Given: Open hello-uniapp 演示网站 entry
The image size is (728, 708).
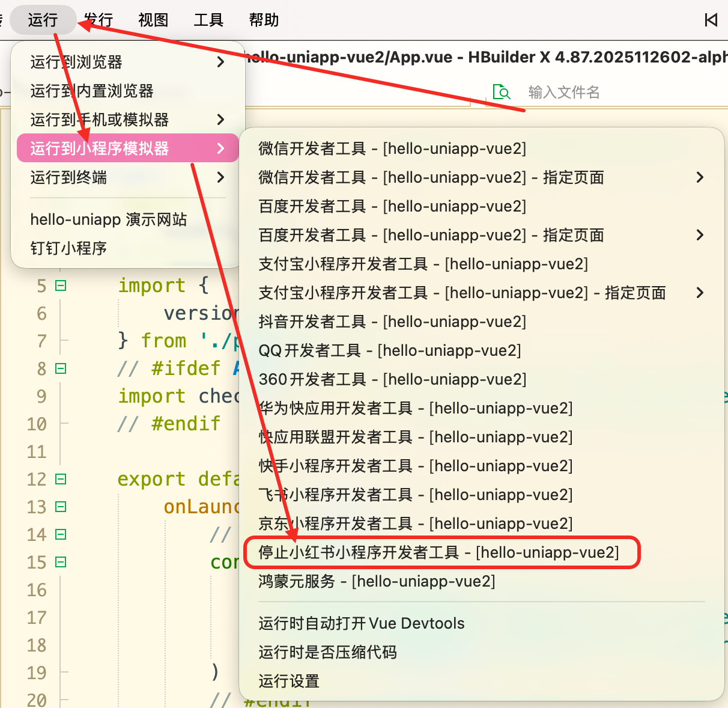Looking at the screenshot, I should [109, 219].
